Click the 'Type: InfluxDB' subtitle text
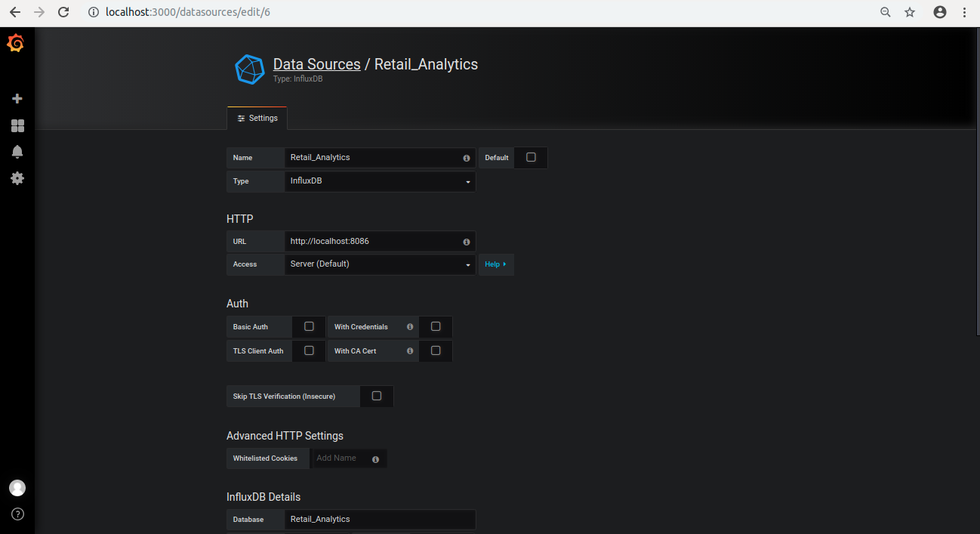 297,79
